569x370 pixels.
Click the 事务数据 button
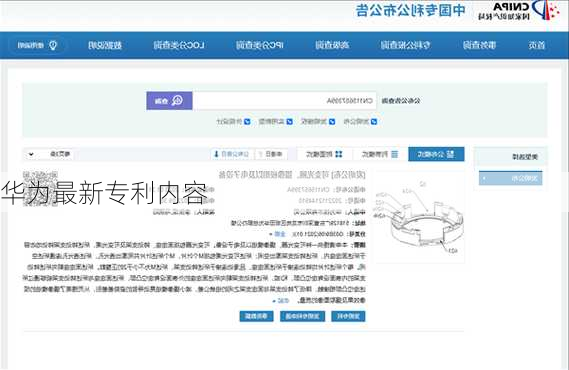[x=256, y=316]
